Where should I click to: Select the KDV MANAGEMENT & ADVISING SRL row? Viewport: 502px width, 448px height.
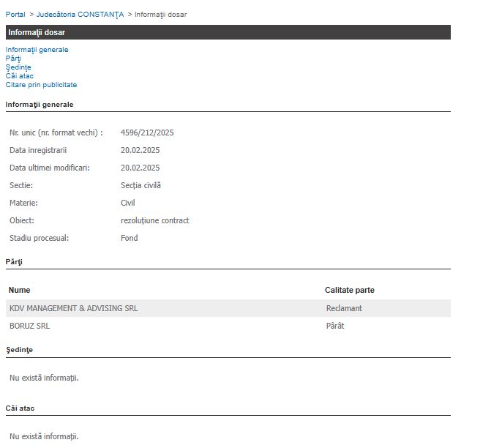(x=74, y=308)
